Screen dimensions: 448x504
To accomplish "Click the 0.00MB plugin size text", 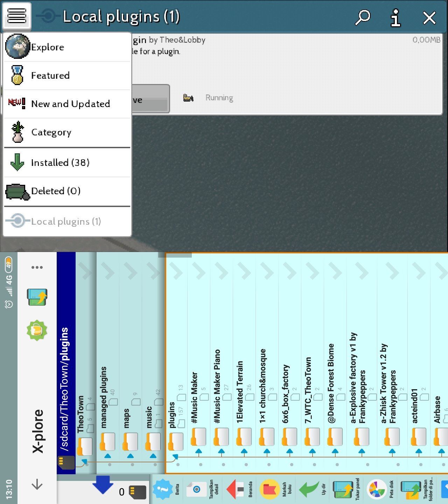I will [426, 40].
